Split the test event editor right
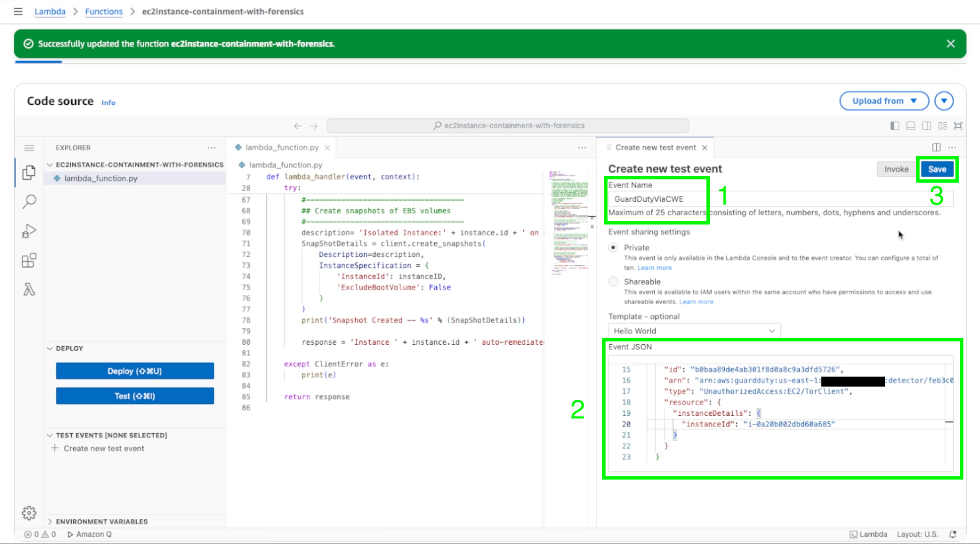 [x=936, y=147]
